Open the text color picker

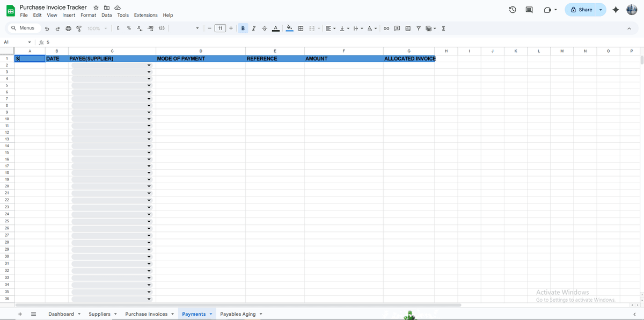(x=275, y=28)
